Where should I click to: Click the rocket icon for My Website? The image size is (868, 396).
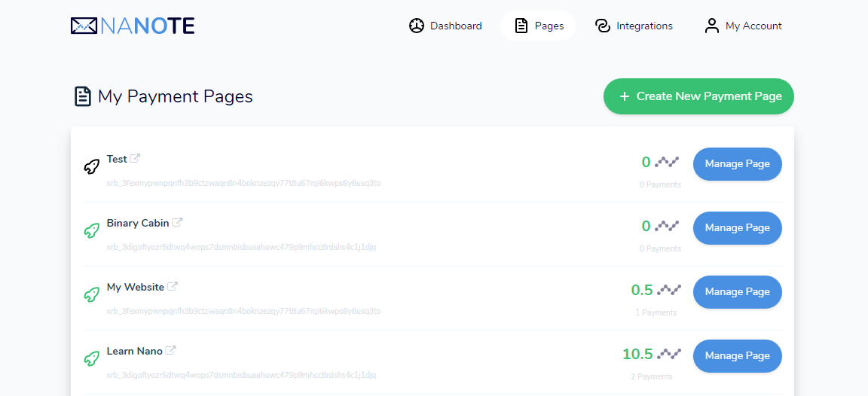pyautogui.click(x=91, y=295)
